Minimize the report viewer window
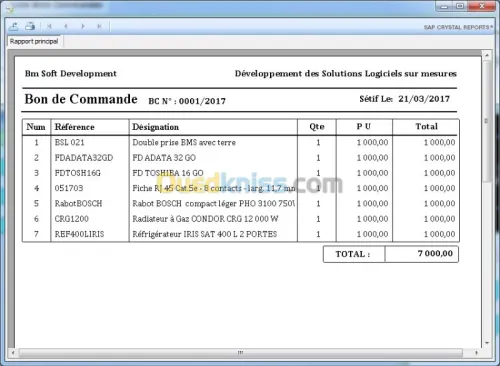This screenshot has height=366, width=500. 444,6
